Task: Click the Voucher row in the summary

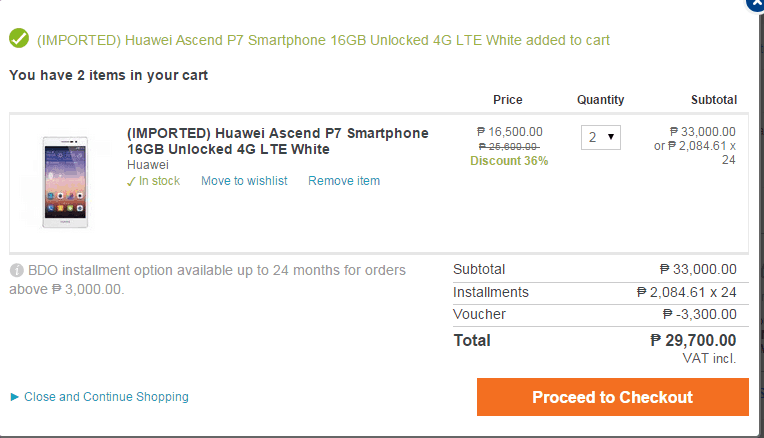Action: coord(595,314)
